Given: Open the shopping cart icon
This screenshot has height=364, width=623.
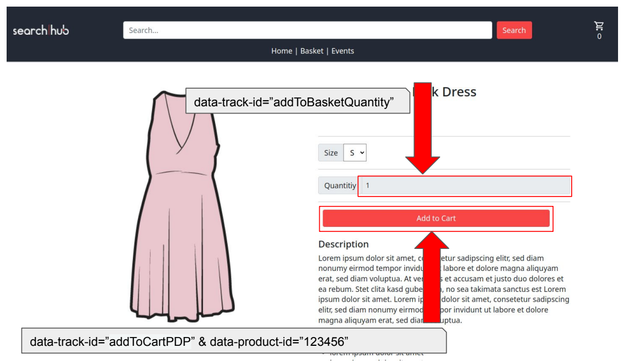Looking at the screenshot, I should [x=599, y=26].
